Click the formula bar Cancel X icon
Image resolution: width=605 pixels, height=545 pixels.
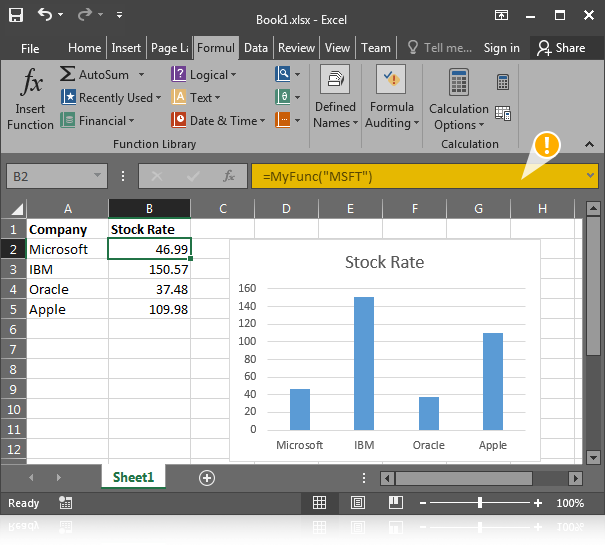tap(157, 176)
